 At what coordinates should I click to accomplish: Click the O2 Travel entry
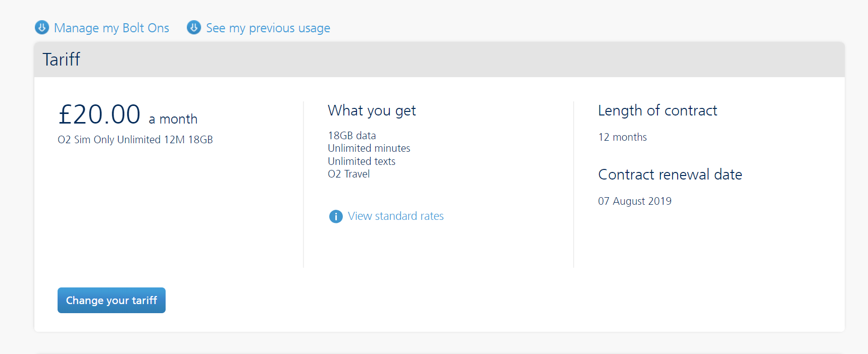[x=348, y=174]
